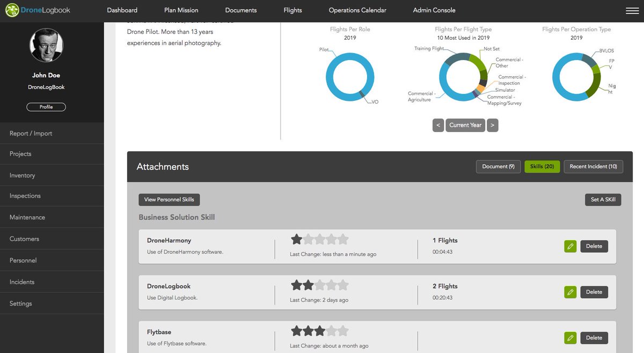Edit the DroneLogbook skill using the green pencil

click(570, 291)
